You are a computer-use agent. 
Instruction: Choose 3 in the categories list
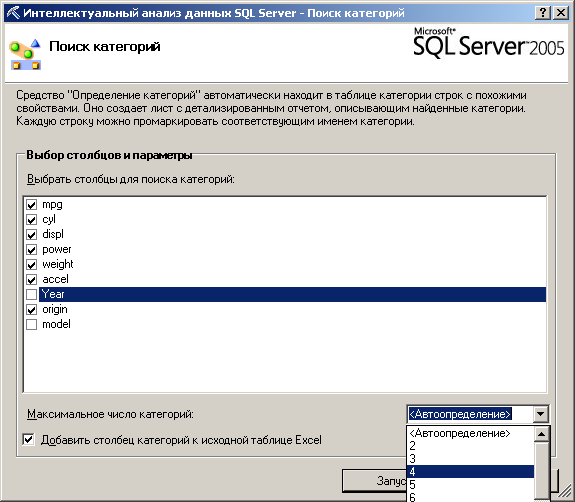(x=470, y=459)
